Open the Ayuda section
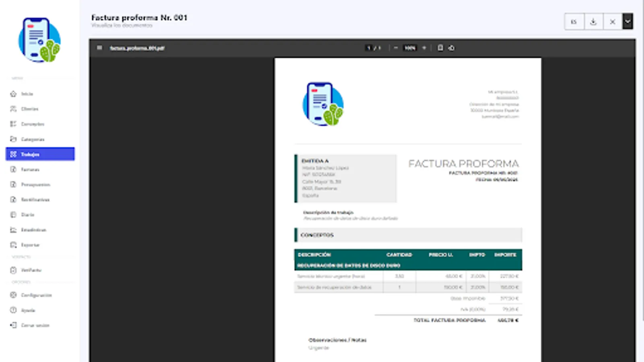This screenshot has height=362, width=644. pyautogui.click(x=28, y=310)
